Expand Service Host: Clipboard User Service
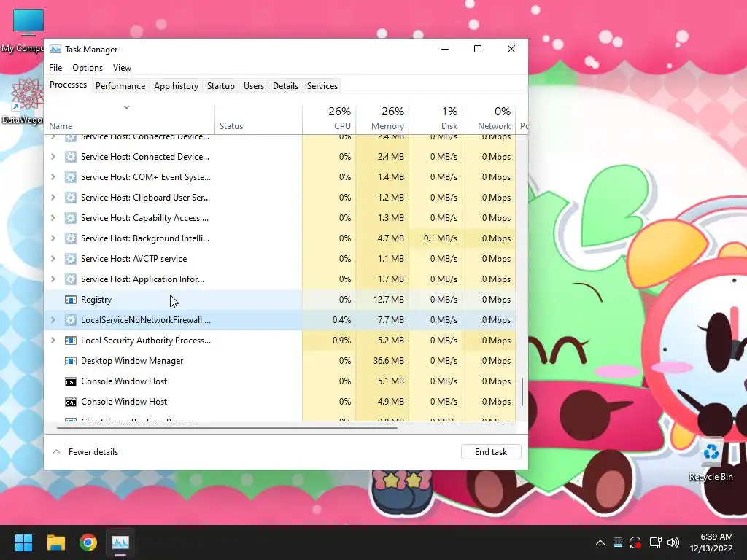The image size is (747, 560). tap(53, 198)
